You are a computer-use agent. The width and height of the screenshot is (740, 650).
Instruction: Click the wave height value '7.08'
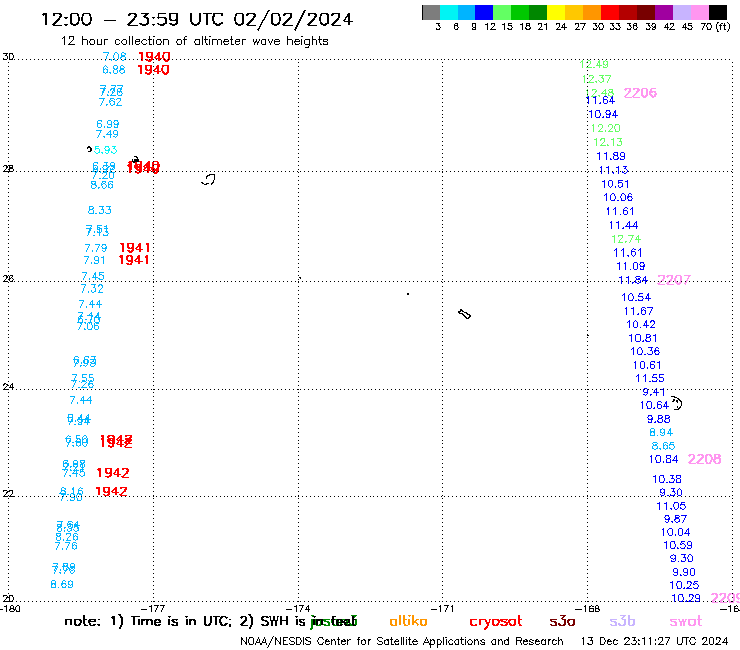pos(114,57)
